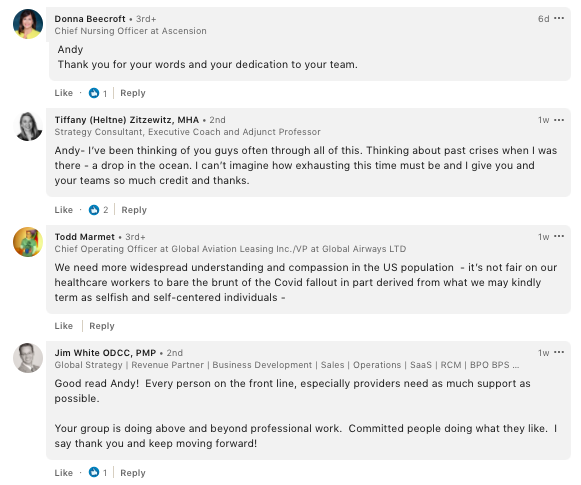View like reactions on Tiffany's comment
This screenshot has width=581, height=485.
tap(99, 210)
